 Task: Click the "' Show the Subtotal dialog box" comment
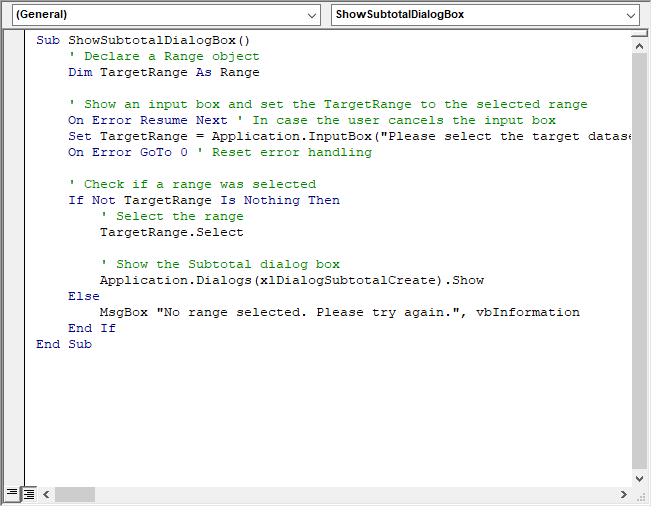[x=220, y=264]
